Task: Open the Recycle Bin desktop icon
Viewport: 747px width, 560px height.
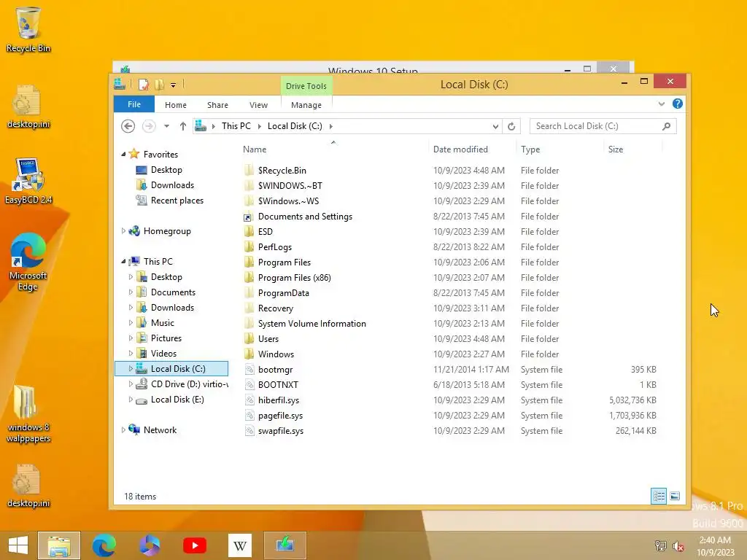Action: click(x=28, y=29)
